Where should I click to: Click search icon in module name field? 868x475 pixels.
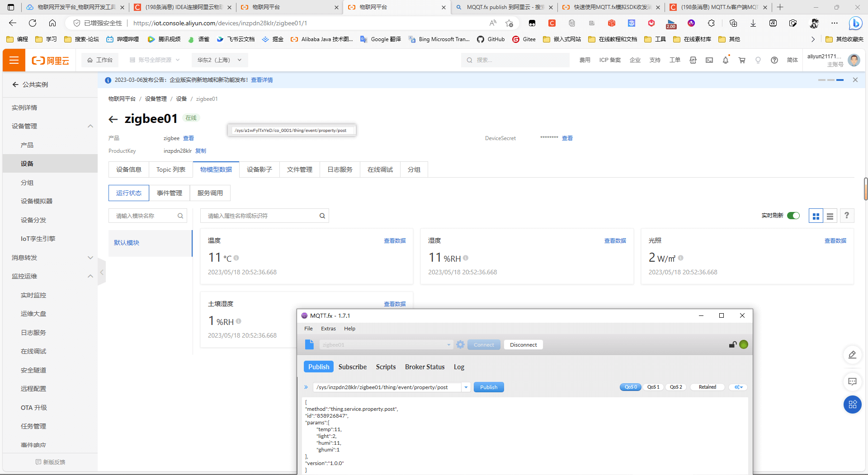point(180,216)
